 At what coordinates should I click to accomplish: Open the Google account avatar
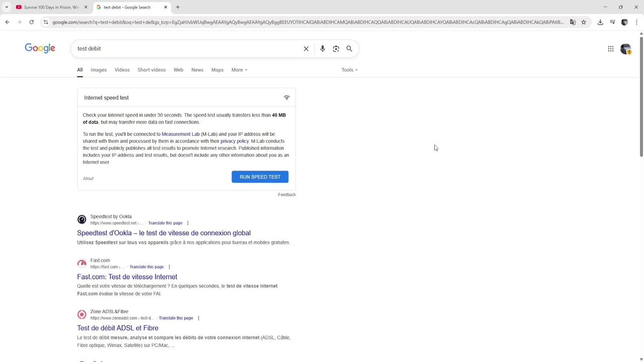point(625,49)
